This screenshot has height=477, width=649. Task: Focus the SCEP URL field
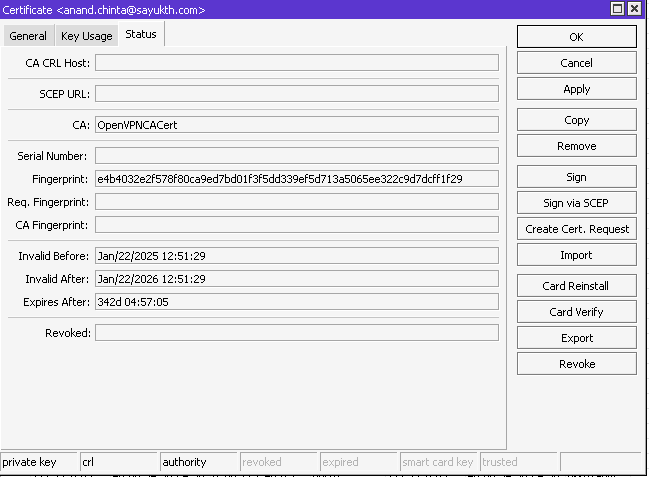tap(297, 94)
